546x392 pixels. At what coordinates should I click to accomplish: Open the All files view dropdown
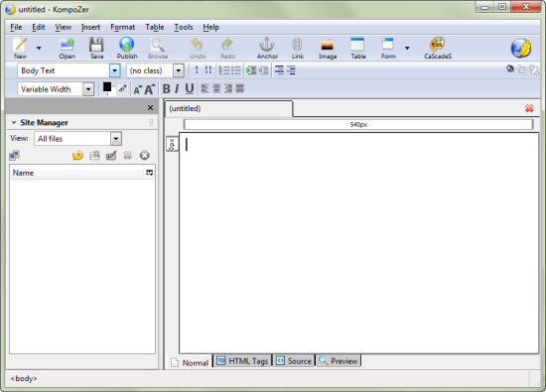116,139
